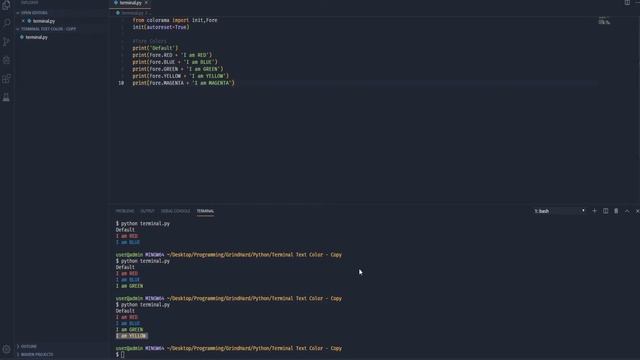Click the minimap code preview in the editor
Image resolution: width=640 pixels, height=360 pixels.
click(x=604, y=21)
